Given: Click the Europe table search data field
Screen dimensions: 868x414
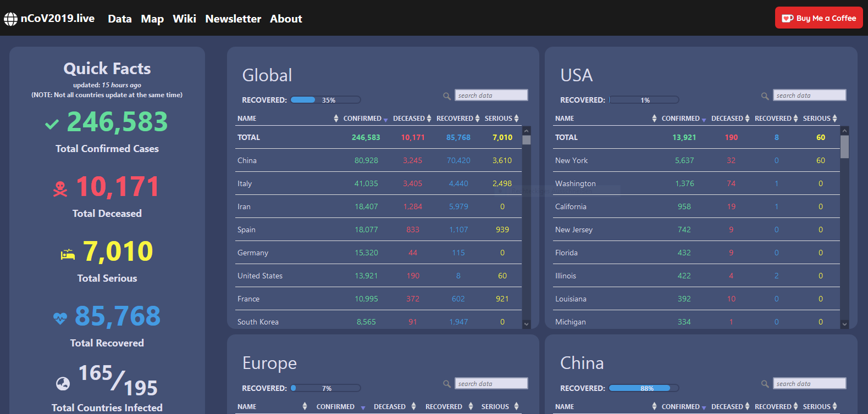Looking at the screenshot, I should point(491,383).
